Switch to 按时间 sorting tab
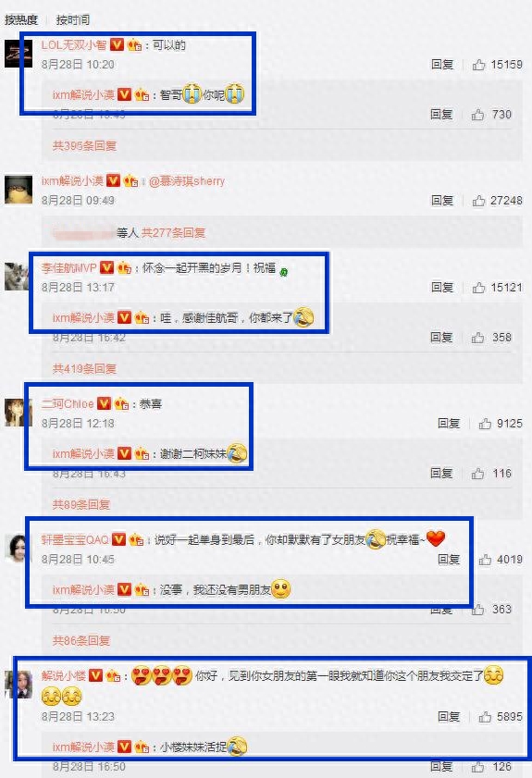The height and width of the screenshot is (778, 532). [x=73, y=19]
